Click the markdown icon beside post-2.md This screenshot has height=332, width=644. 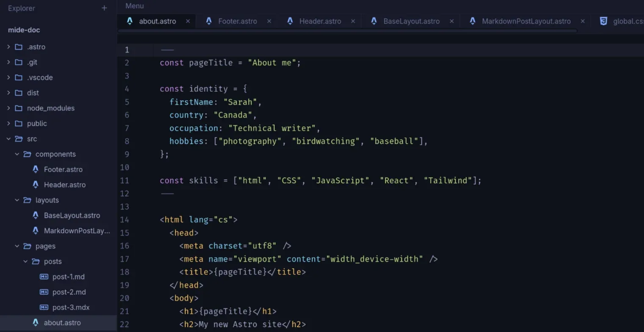click(x=44, y=292)
